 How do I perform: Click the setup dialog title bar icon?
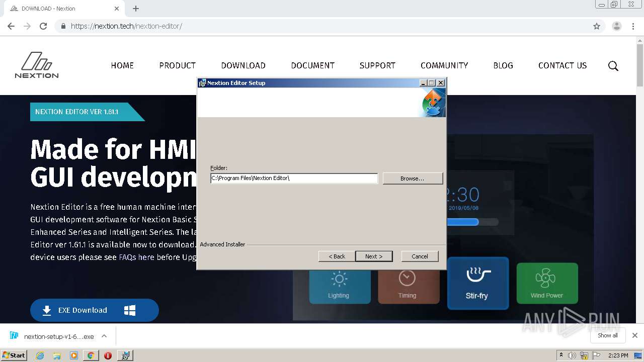coord(202,83)
